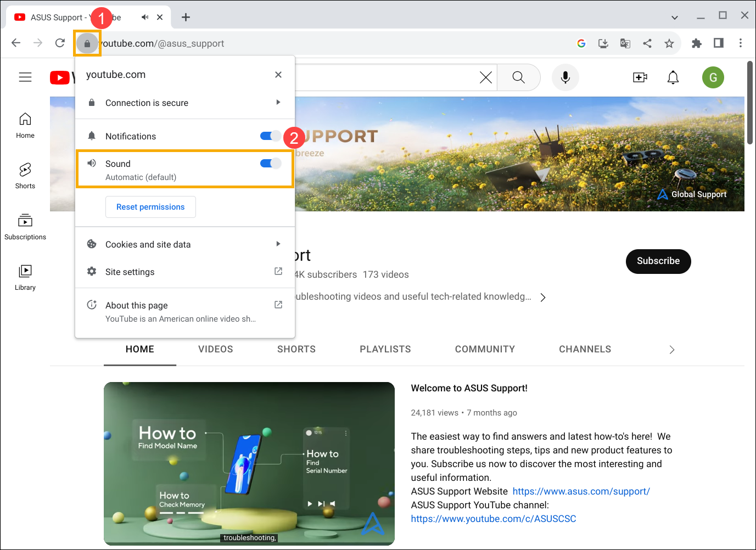
Task: Show more channel tabs arrow
Action: (x=672, y=350)
